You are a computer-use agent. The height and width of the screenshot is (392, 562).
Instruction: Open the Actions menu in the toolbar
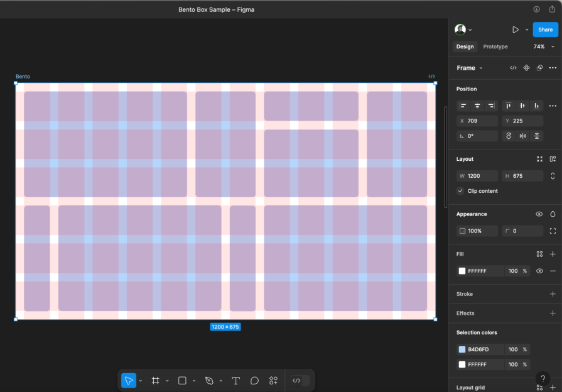(273, 380)
